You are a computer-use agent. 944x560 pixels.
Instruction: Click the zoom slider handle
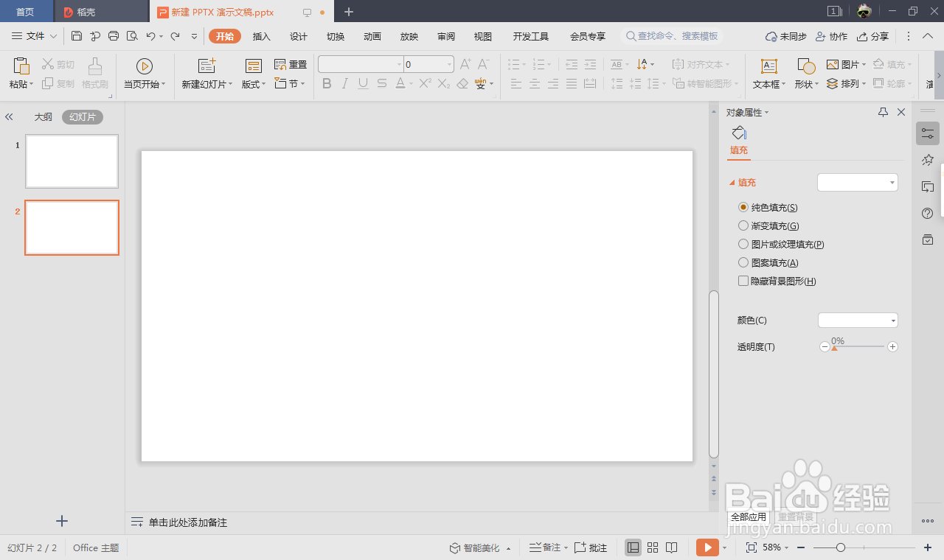pyautogui.click(x=841, y=547)
